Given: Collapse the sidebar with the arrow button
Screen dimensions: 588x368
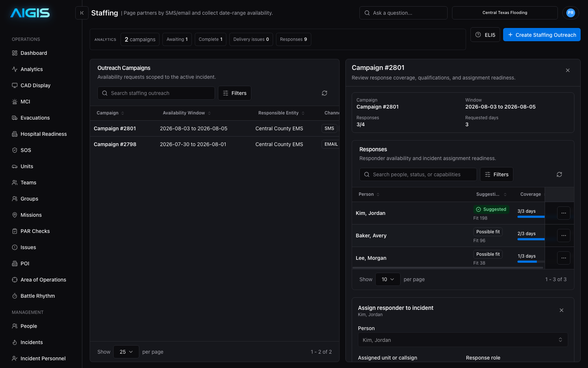Looking at the screenshot, I should coord(82,13).
